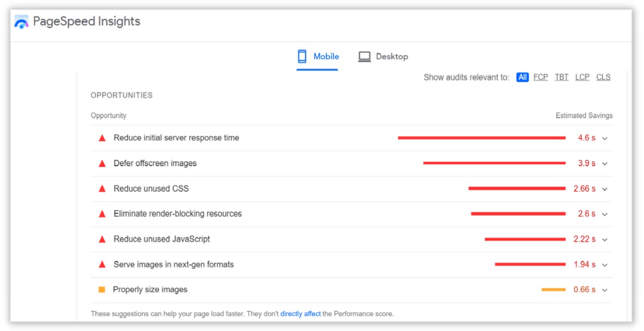
Task: Click red triangle beside Reduce unused JavaScript
Action: click(x=102, y=239)
